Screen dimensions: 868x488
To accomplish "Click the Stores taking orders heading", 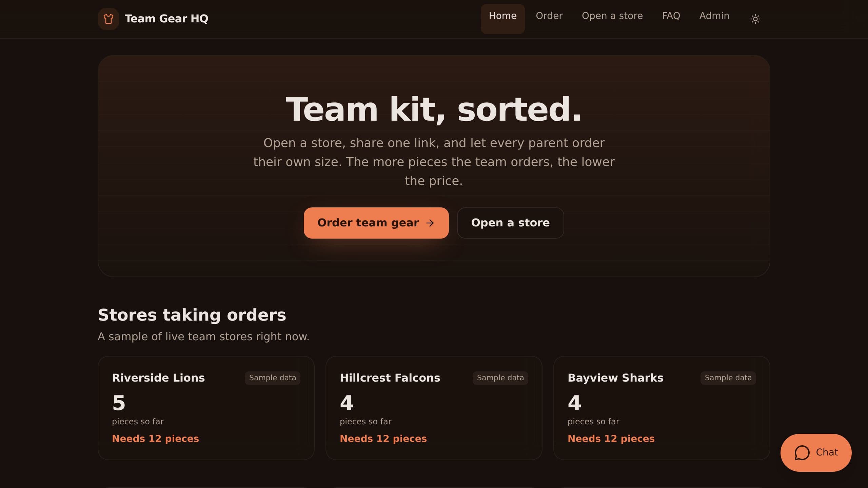I will (192, 315).
